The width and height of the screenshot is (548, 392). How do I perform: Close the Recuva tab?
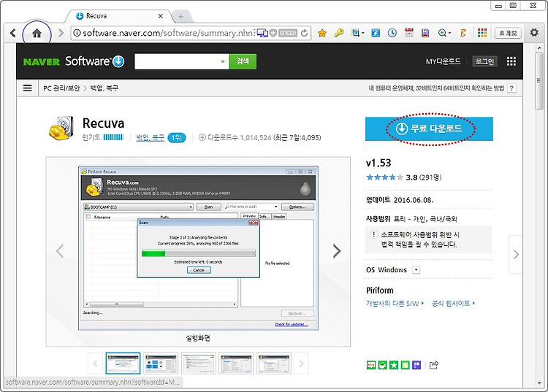[x=161, y=16]
